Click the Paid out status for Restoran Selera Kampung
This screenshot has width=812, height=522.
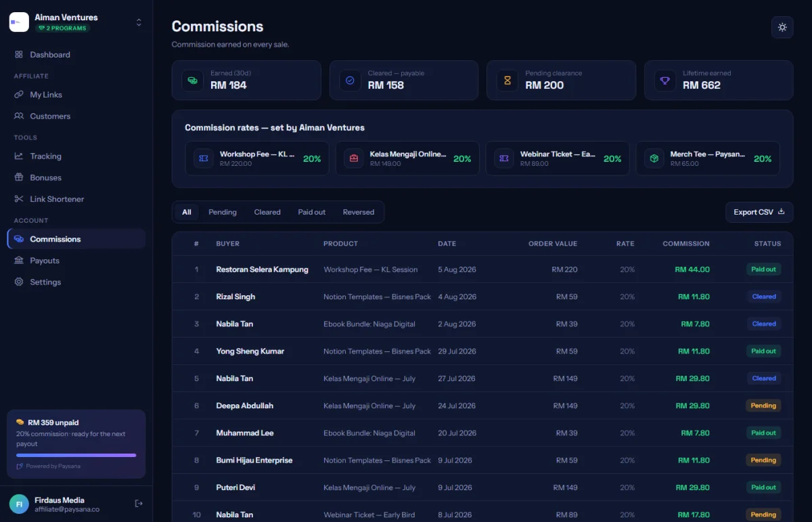coord(764,269)
